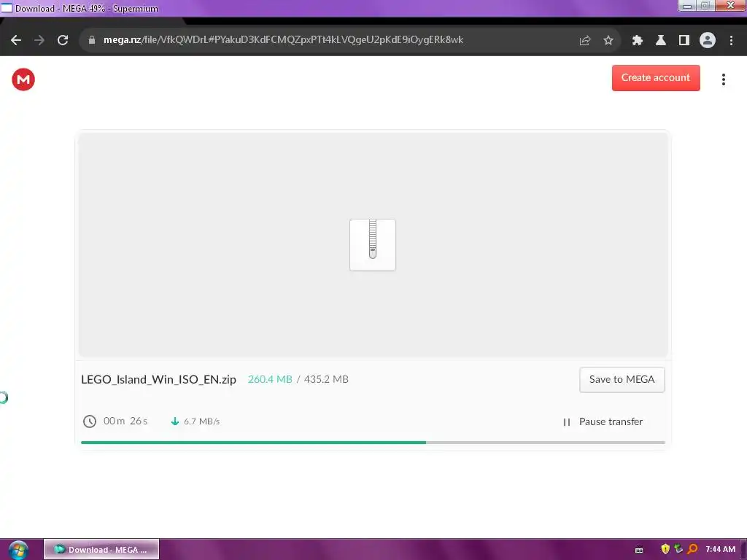Image resolution: width=747 pixels, height=560 pixels.
Task: Click the yellow security shield tray icon
Action: pos(665,550)
